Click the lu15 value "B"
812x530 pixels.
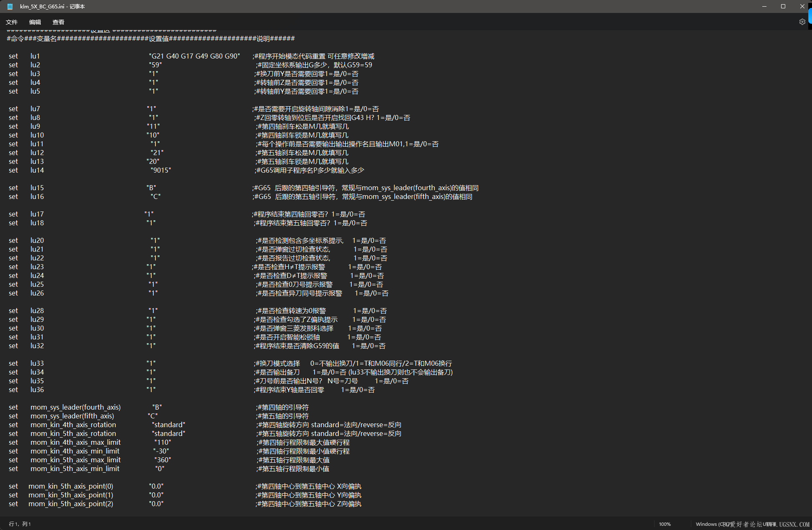(x=151, y=188)
